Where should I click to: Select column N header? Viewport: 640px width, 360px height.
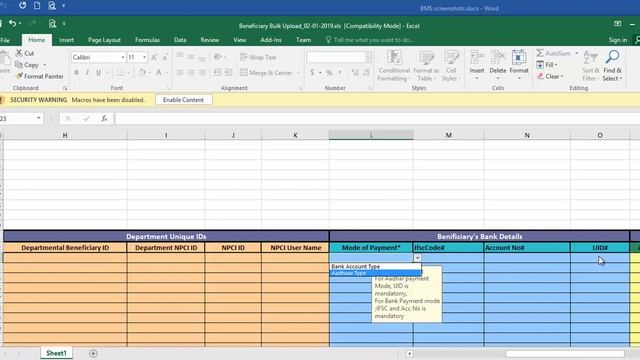[527, 135]
